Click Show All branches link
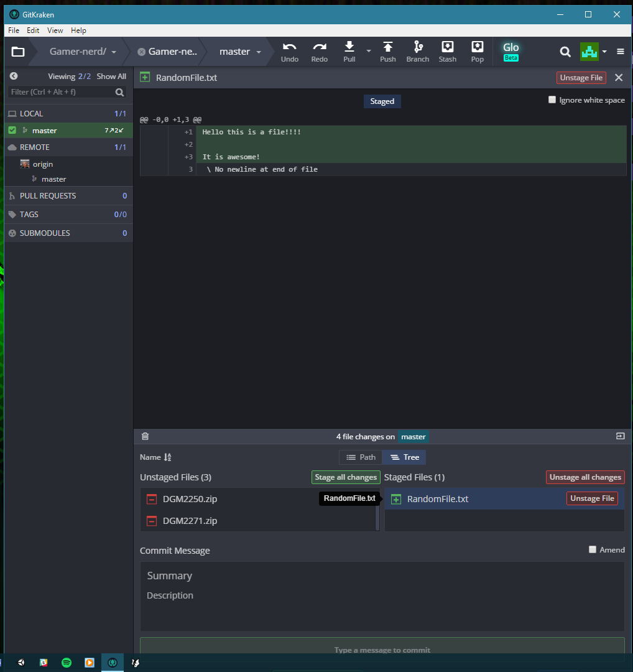Image resolution: width=633 pixels, height=672 pixels. click(111, 77)
